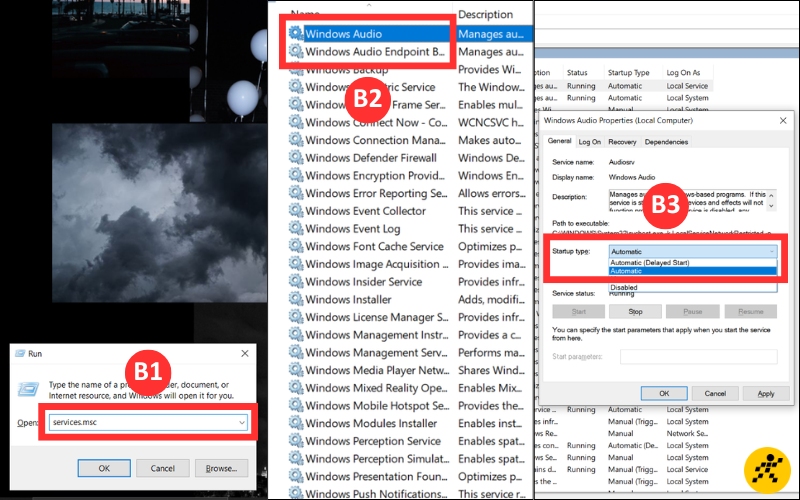Close the Windows Audio Properties dialog

(783, 120)
